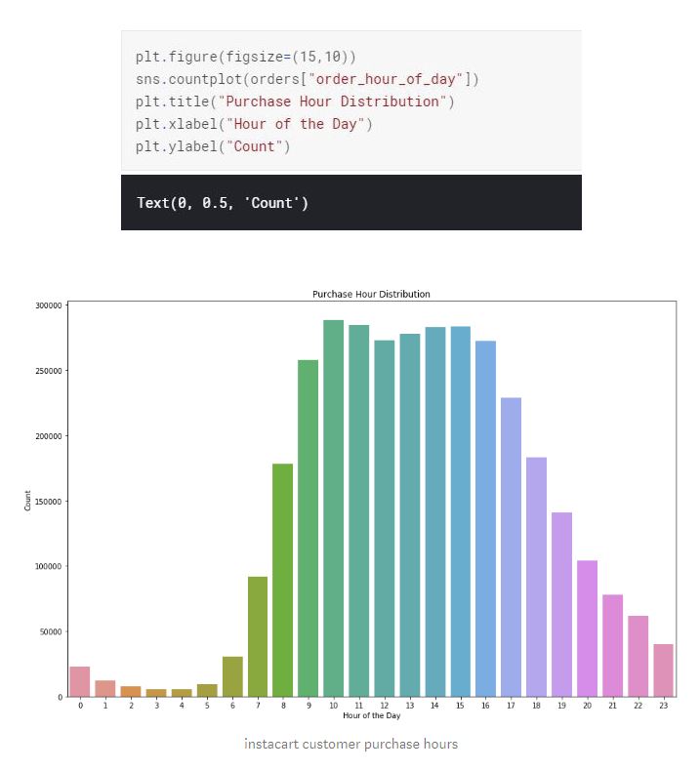Click the bar for hour 0
This screenshot has height=771, width=700.
point(80,681)
